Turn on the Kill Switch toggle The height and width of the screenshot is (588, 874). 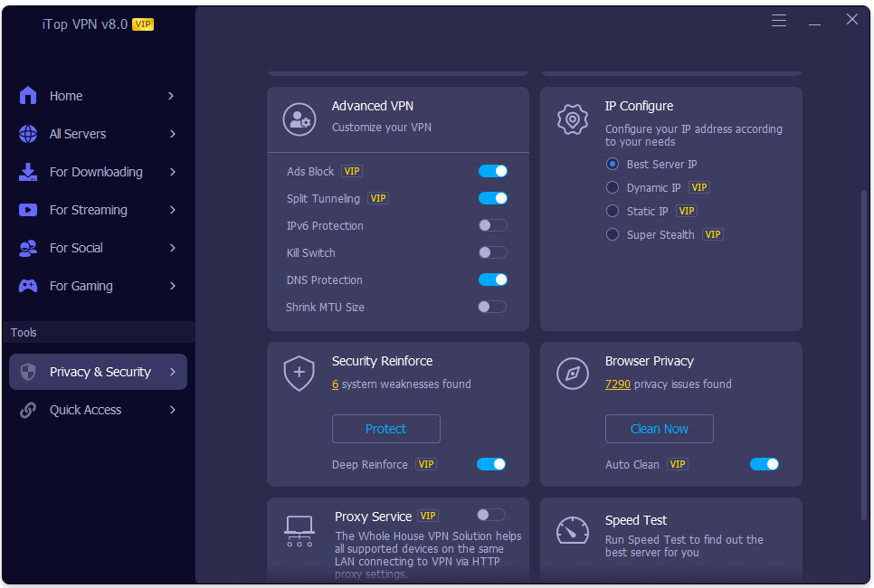[493, 252]
